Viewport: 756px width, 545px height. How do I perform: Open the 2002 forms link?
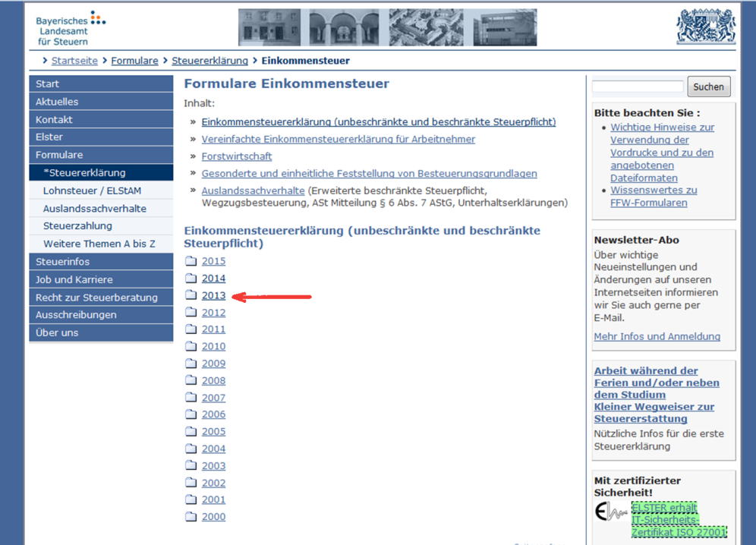(x=213, y=483)
